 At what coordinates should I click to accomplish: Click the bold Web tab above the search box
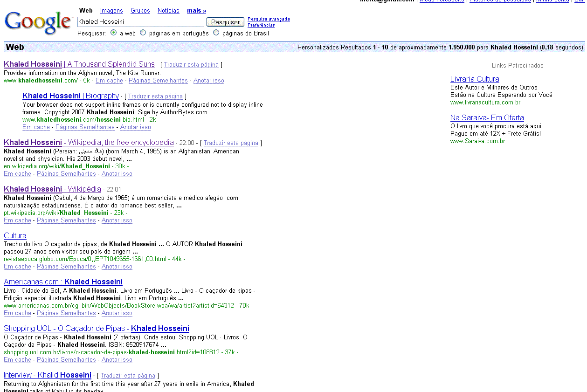tap(86, 11)
